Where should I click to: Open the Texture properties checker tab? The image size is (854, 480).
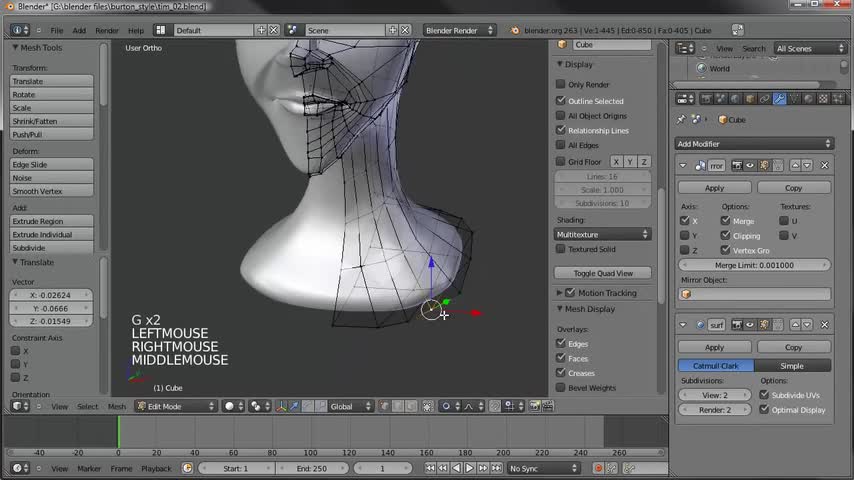click(823, 99)
